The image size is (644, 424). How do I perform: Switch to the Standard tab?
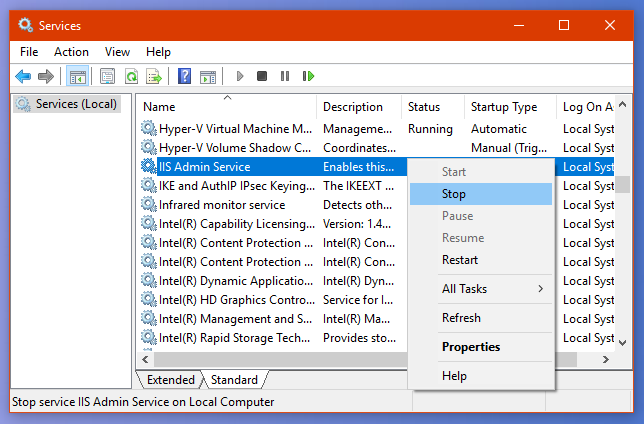click(x=234, y=380)
